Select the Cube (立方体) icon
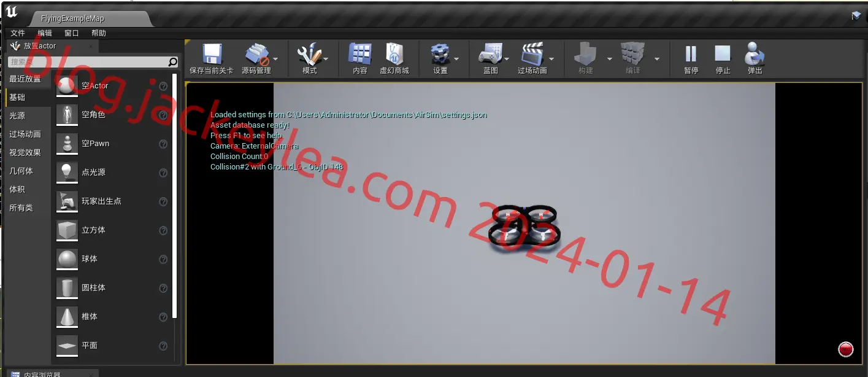Viewport: 868px width, 377px height. (67, 230)
